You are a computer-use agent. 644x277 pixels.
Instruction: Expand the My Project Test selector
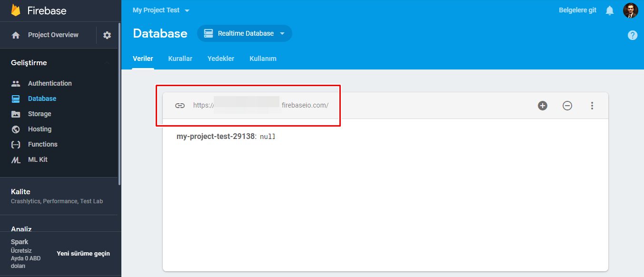click(x=160, y=10)
